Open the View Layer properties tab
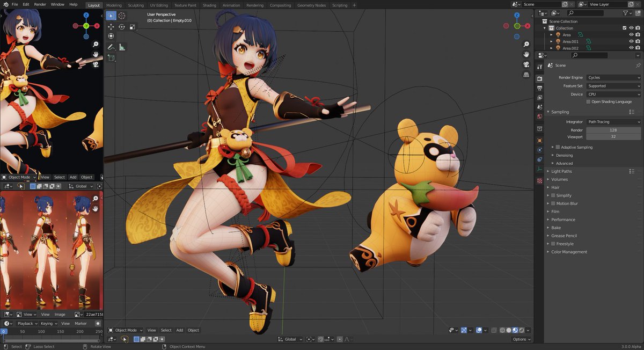 click(539, 97)
